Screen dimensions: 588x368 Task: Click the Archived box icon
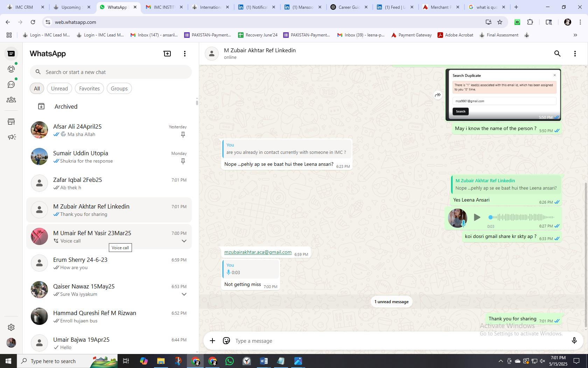coord(41,106)
